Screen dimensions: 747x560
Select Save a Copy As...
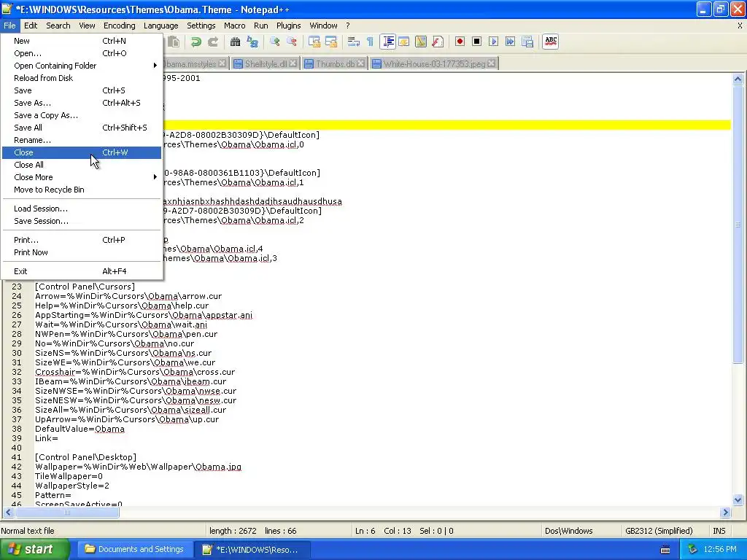pyautogui.click(x=82, y=115)
